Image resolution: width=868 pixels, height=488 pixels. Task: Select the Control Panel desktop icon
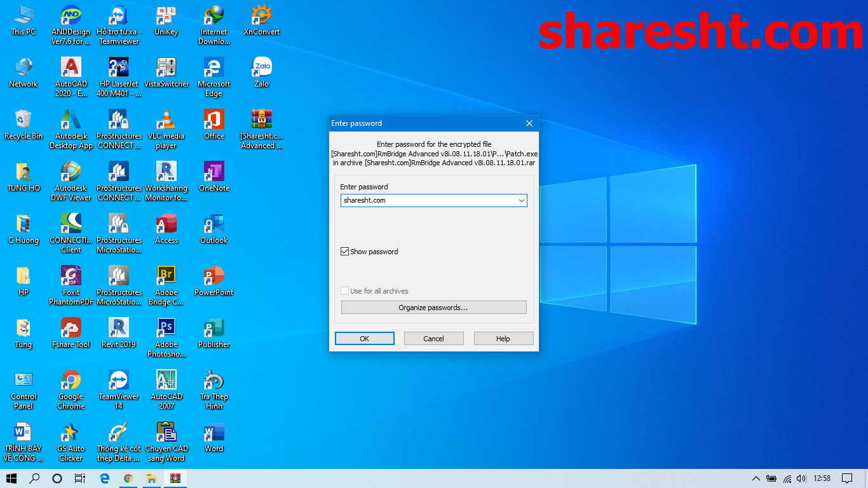point(24,390)
